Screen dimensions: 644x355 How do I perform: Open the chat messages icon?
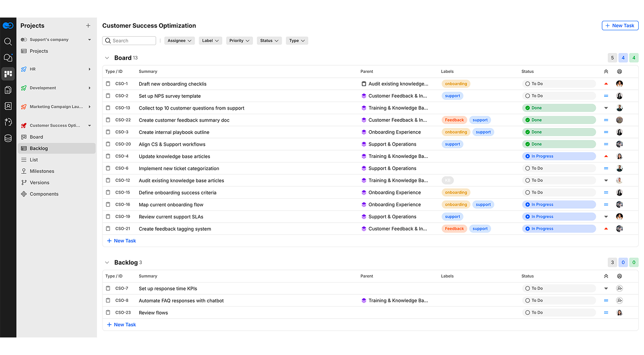pos(8,57)
